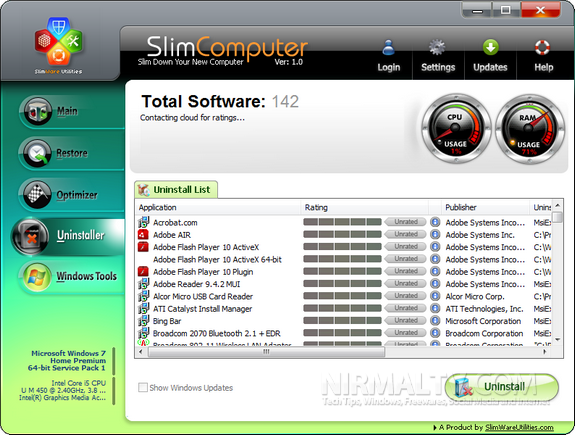Click Adobe Flash Player 10 Plugin icon
This screenshot has height=435, width=575.
click(143, 271)
